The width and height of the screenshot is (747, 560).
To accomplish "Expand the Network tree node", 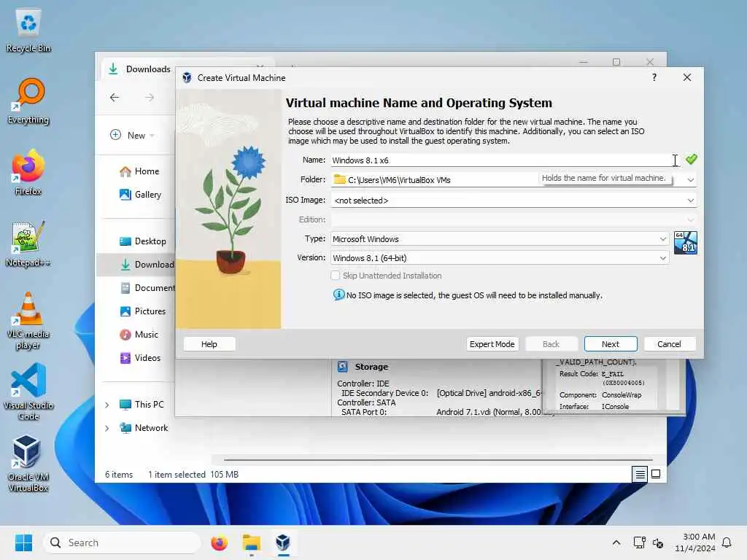I will (x=107, y=428).
